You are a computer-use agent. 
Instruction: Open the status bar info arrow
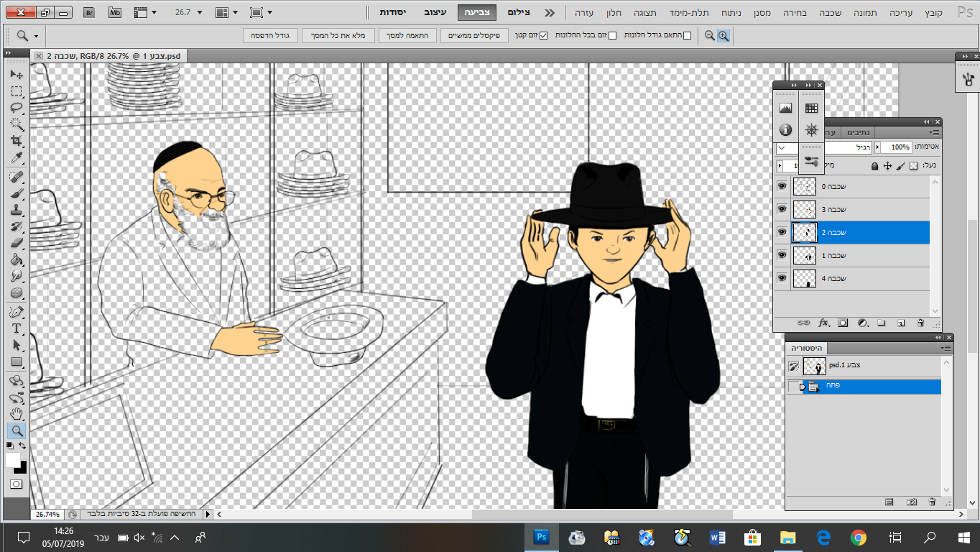(208, 514)
